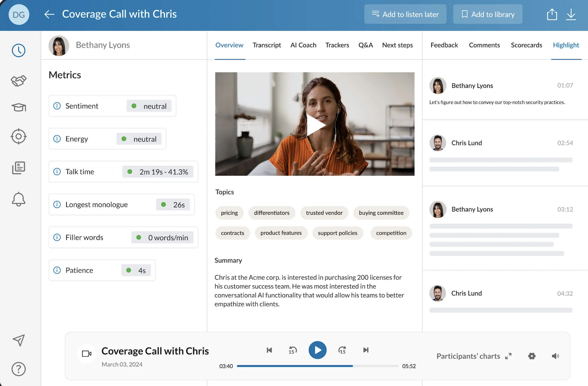Viewport: 588px width, 386px height.
Task: Open the handshake deals sidebar icon
Action: pyautogui.click(x=19, y=80)
